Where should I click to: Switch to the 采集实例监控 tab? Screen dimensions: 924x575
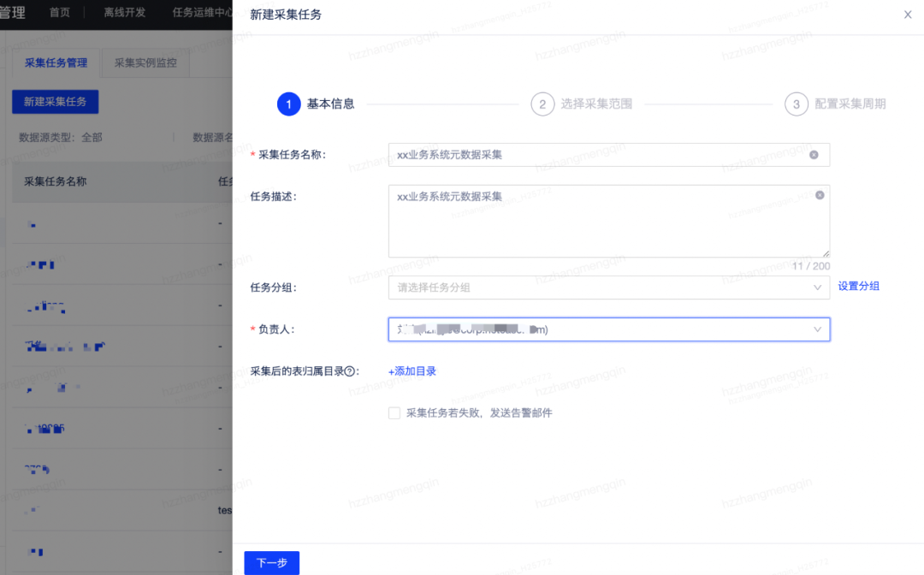click(144, 62)
